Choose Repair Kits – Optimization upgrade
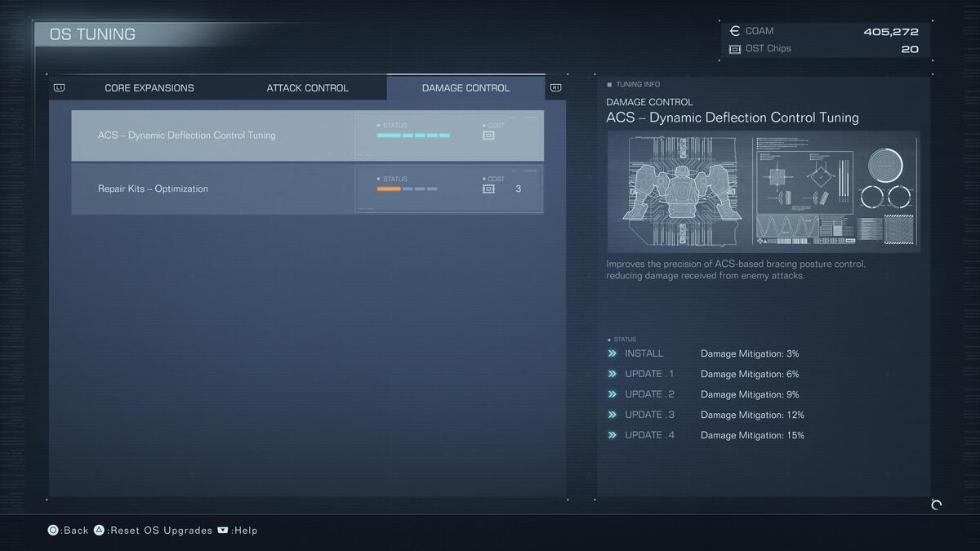 (x=154, y=189)
